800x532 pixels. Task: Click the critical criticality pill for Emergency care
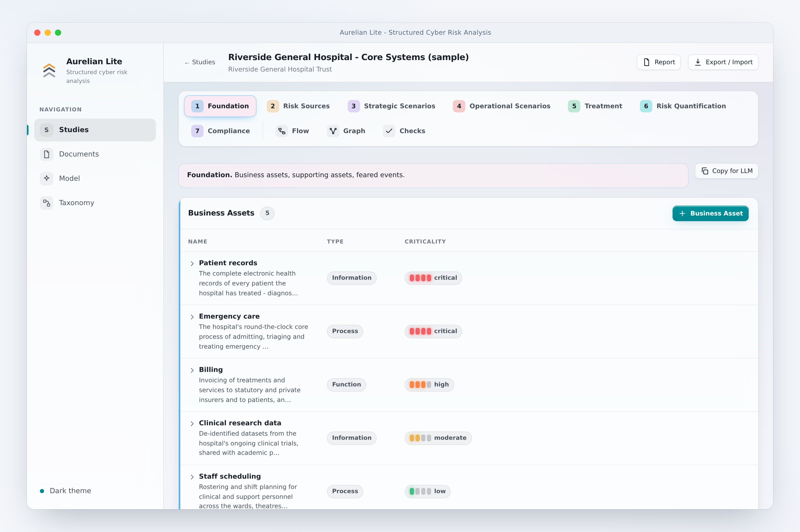(433, 331)
